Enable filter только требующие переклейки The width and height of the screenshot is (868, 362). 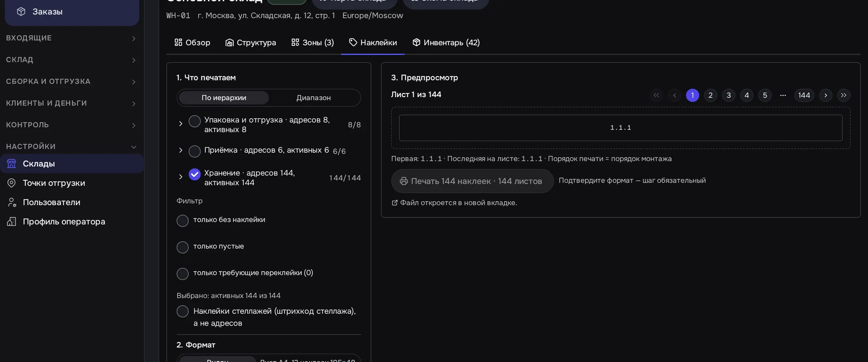point(183,274)
